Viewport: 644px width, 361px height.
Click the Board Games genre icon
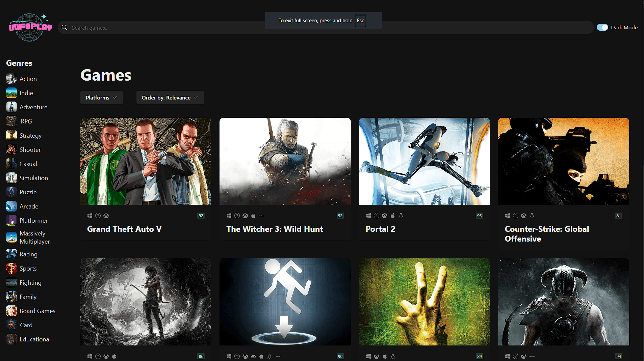click(11, 311)
